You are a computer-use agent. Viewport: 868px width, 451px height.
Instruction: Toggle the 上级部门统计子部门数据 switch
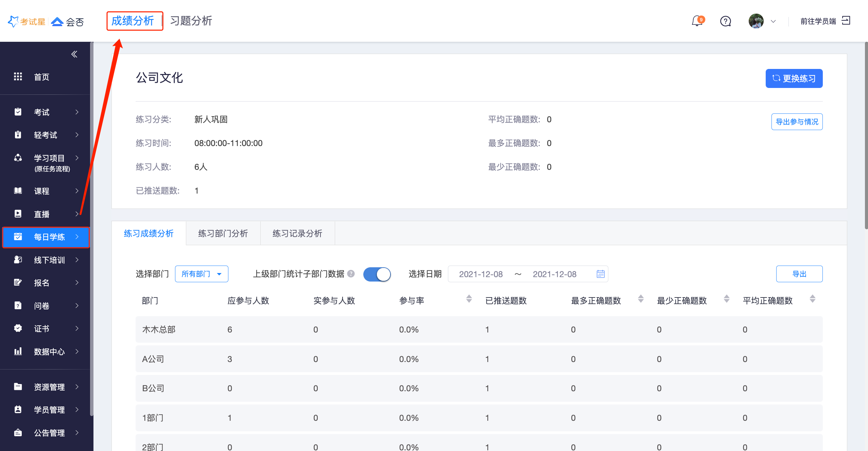(x=377, y=274)
